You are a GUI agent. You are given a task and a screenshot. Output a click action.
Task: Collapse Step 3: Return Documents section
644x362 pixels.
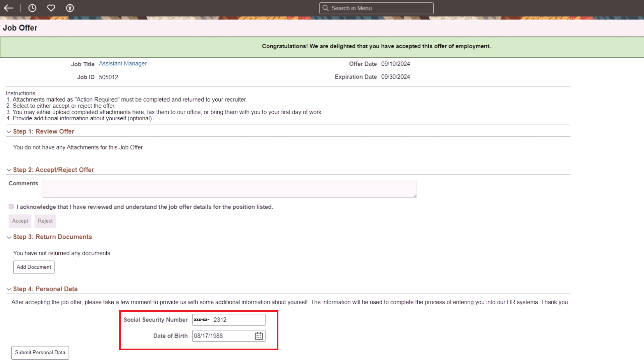point(9,237)
